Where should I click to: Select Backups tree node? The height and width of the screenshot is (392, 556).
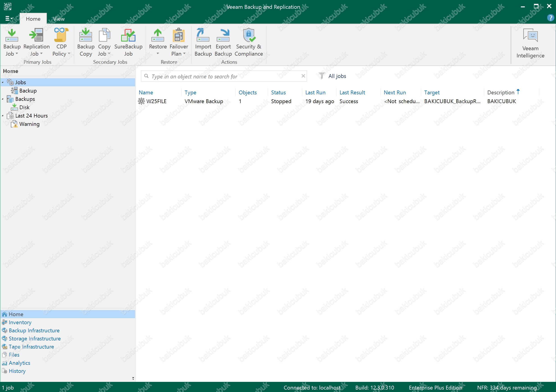[25, 99]
